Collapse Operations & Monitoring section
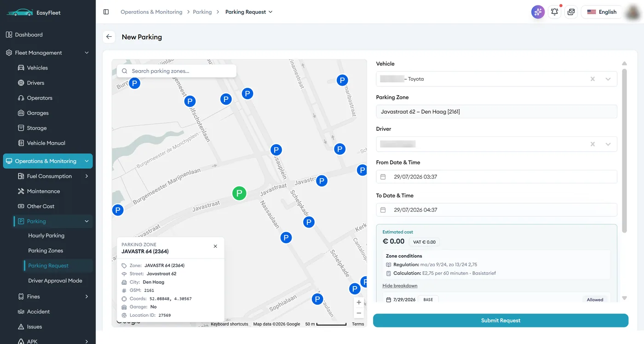The height and width of the screenshot is (344, 644). pyautogui.click(x=87, y=161)
